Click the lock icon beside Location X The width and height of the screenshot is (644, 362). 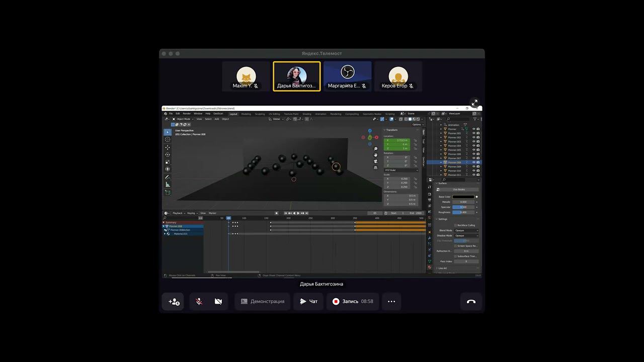pyautogui.click(x=416, y=140)
